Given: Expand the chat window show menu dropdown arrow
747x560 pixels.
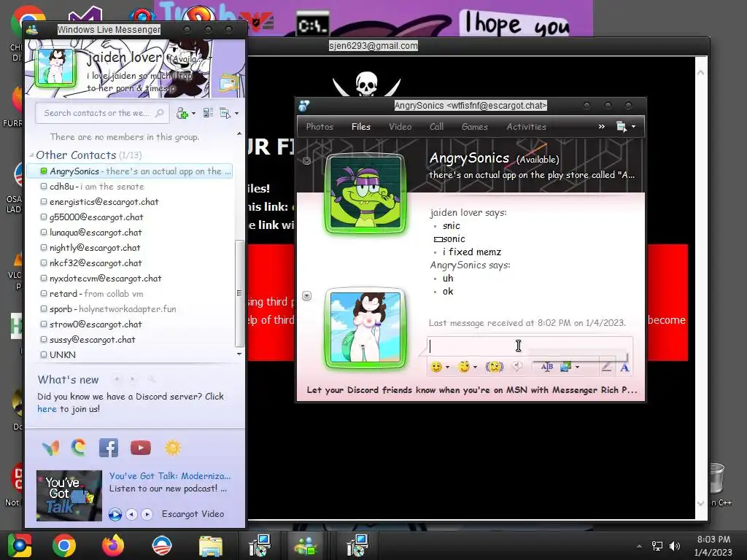Looking at the screenshot, I should 634,127.
